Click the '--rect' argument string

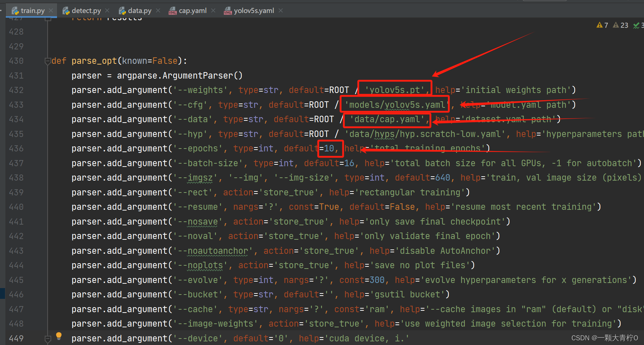(193, 193)
